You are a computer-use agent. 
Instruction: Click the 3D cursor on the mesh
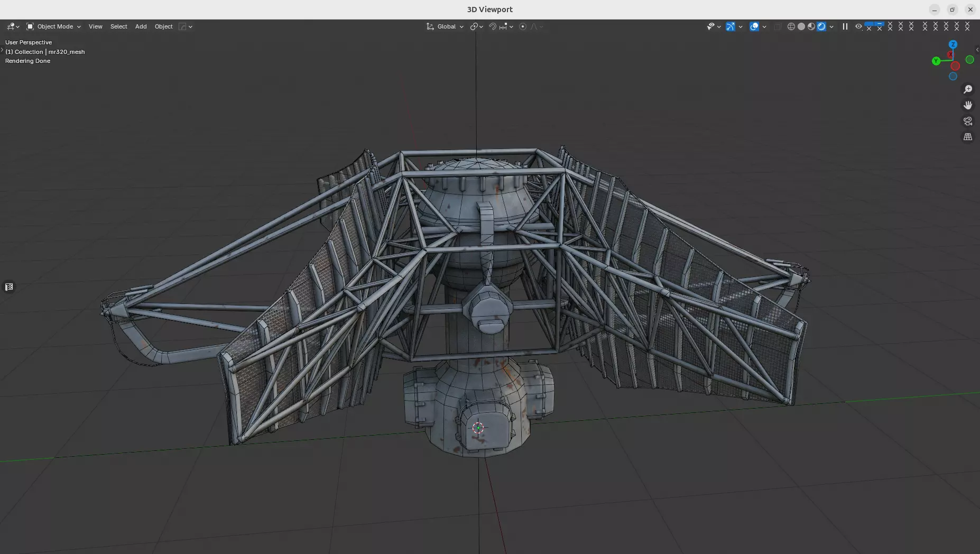click(x=478, y=428)
